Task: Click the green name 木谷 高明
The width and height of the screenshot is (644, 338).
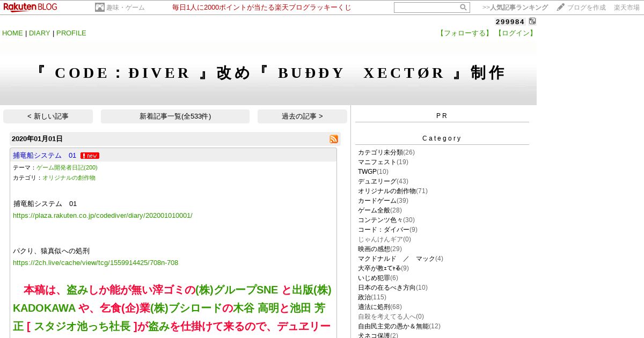Action: [x=257, y=308]
